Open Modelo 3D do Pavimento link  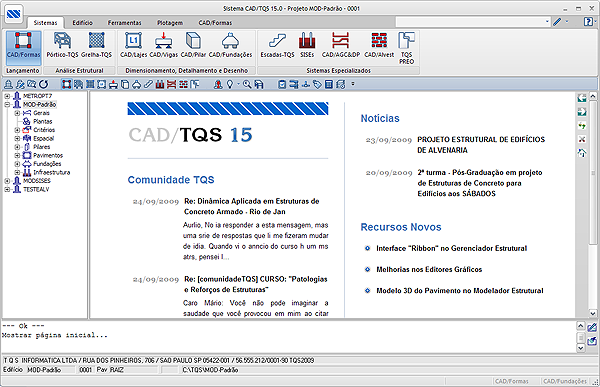[x=460, y=291]
